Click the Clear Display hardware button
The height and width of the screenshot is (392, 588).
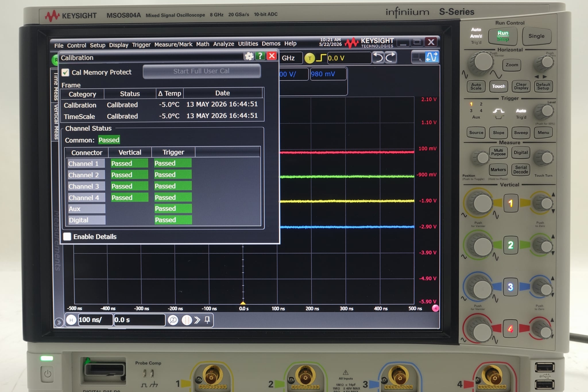521,86
